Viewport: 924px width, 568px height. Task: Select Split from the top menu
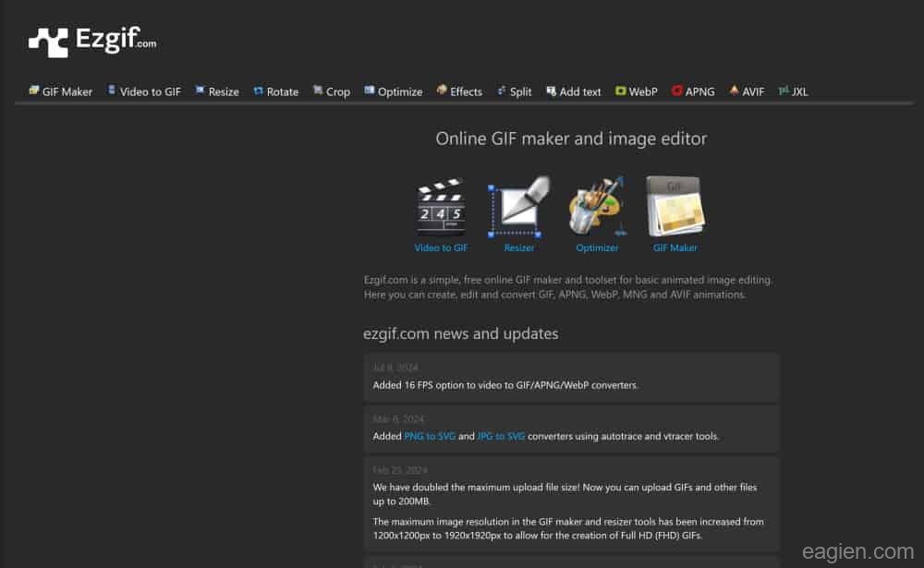[x=514, y=91]
